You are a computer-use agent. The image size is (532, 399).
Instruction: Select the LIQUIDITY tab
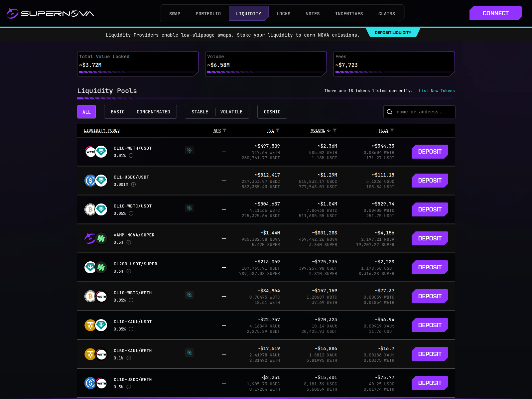pyautogui.click(x=249, y=14)
